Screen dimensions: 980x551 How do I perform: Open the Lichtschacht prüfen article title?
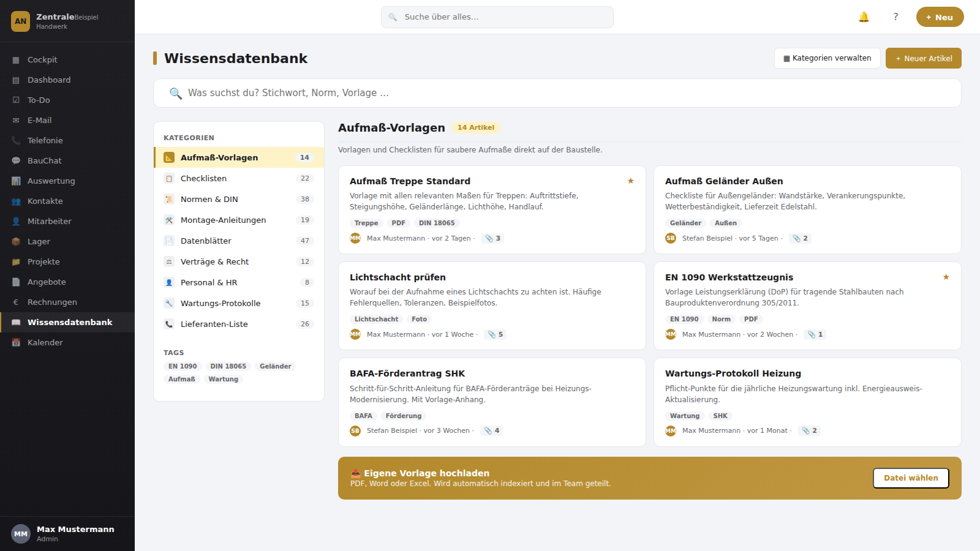tap(398, 277)
